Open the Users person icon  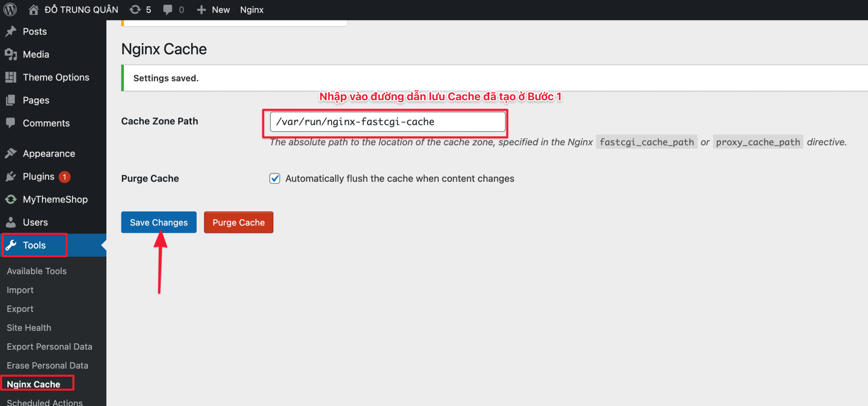coord(11,222)
